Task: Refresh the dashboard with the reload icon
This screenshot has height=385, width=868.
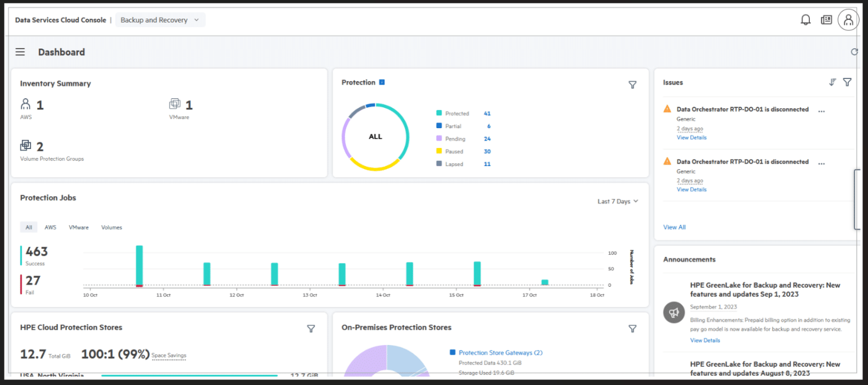Action: [x=854, y=52]
